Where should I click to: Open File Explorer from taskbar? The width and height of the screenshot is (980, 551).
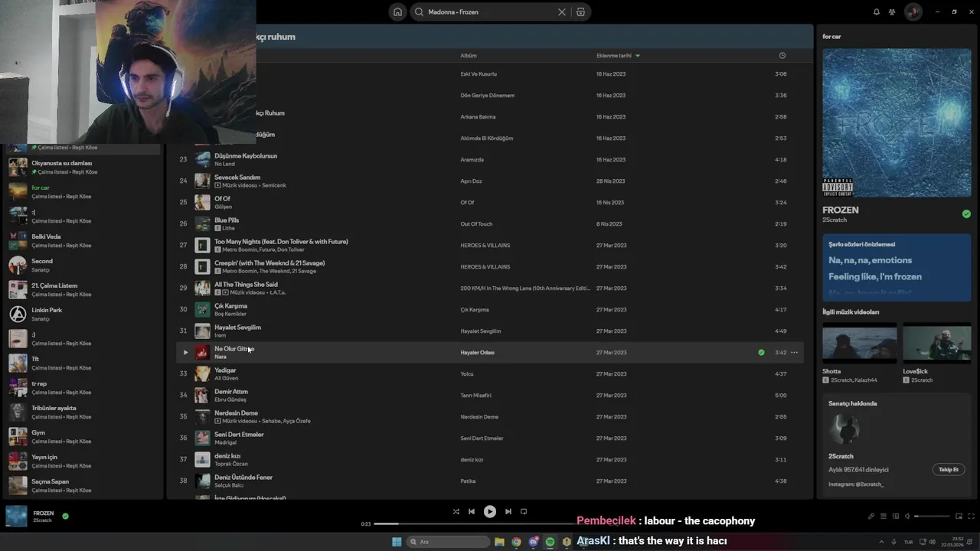(499, 542)
